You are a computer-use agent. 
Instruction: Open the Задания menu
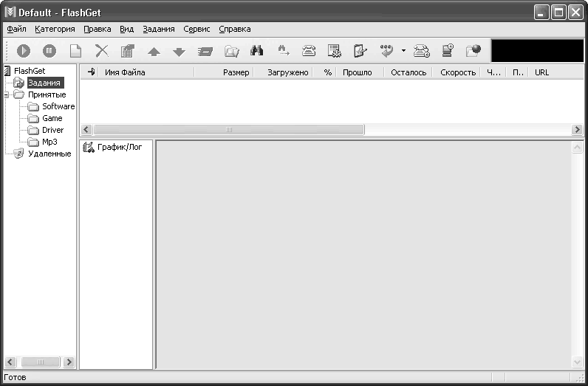(159, 30)
